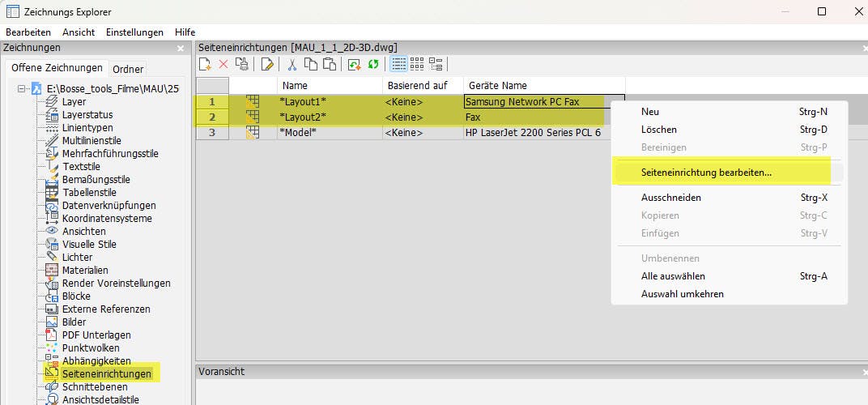Select Datenverknüpfungen in the tree
This screenshot has width=868, height=405.
[109, 206]
